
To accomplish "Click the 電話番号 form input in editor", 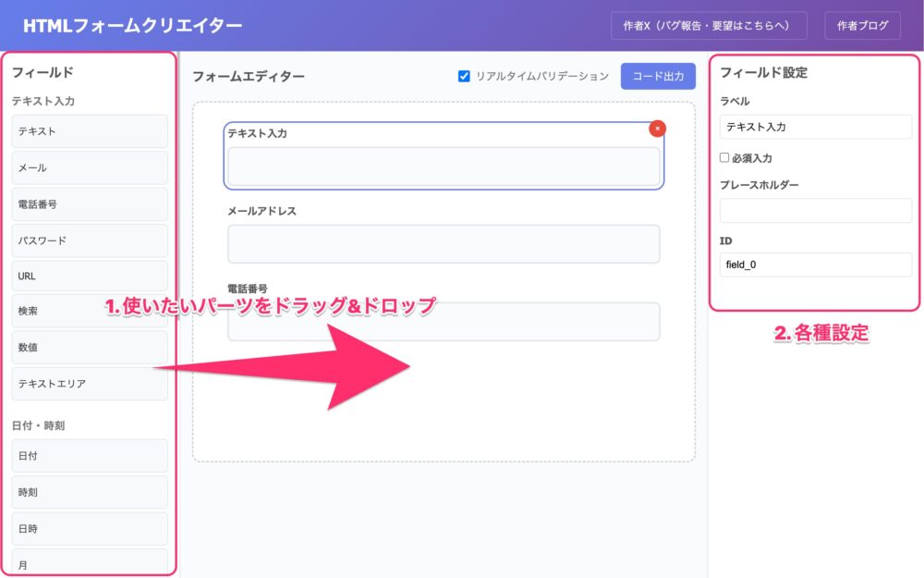I will (x=444, y=322).
